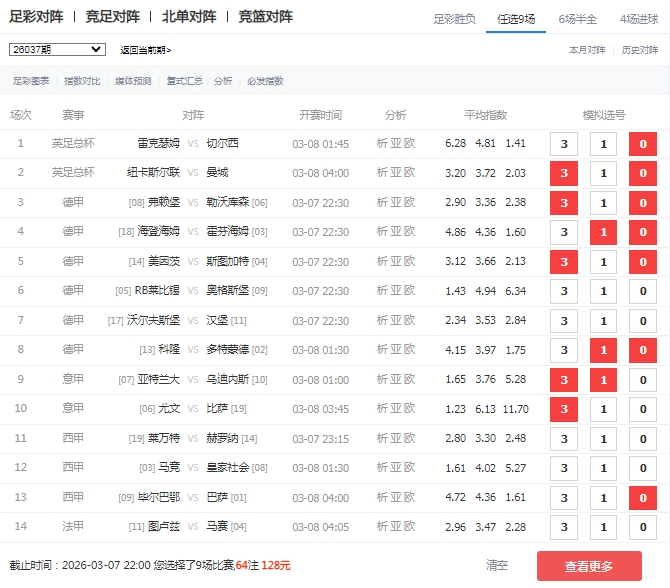Open 媒体预测 in the sub-navigation
Screen dimensions: 670x588
(x=133, y=81)
